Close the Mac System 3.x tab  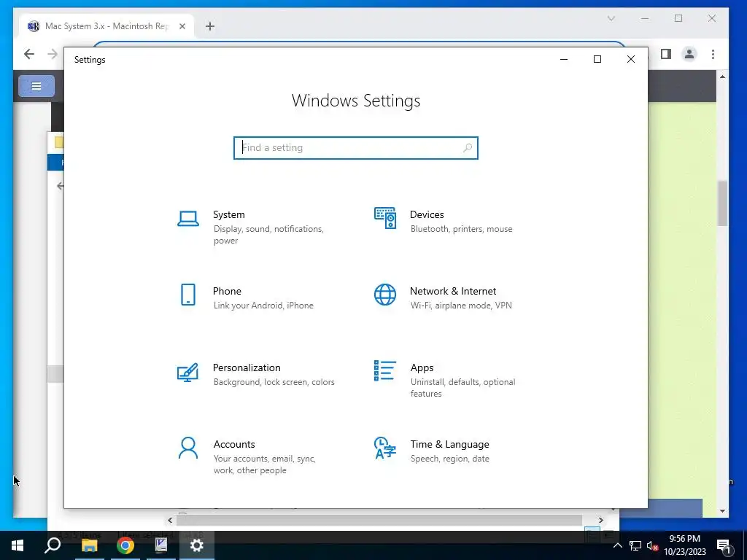tap(182, 26)
